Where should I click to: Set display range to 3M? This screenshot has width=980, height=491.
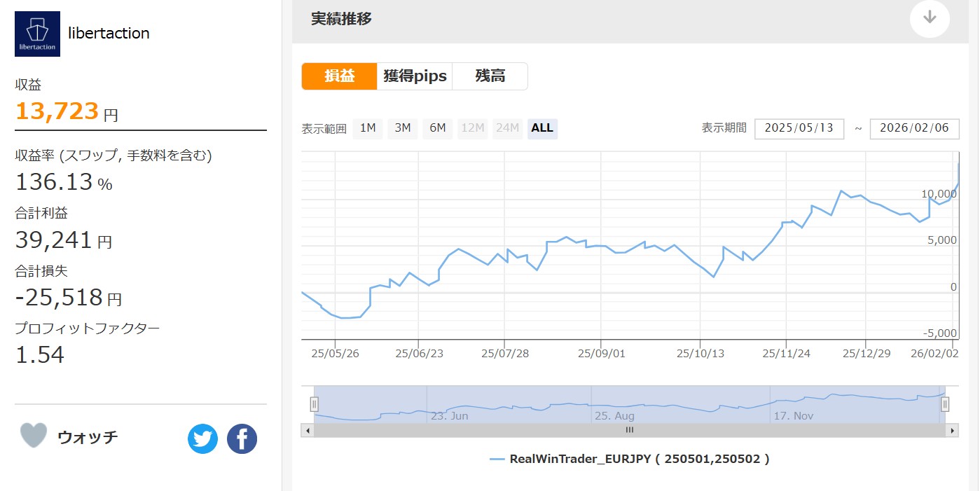pyautogui.click(x=402, y=128)
